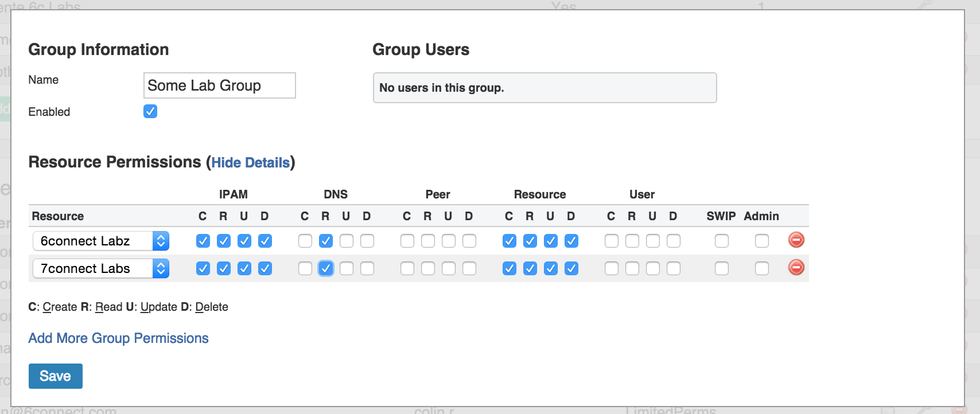Screen dimensions: 980x414
Task: Open the 6connect Labz resource dropdown
Action: (x=101, y=241)
